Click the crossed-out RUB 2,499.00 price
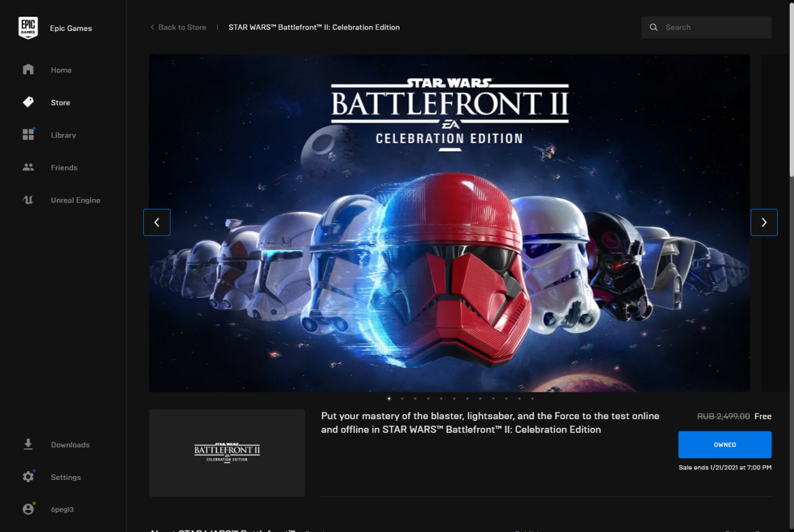The height and width of the screenshot is (532, 794). pos(723,417)
